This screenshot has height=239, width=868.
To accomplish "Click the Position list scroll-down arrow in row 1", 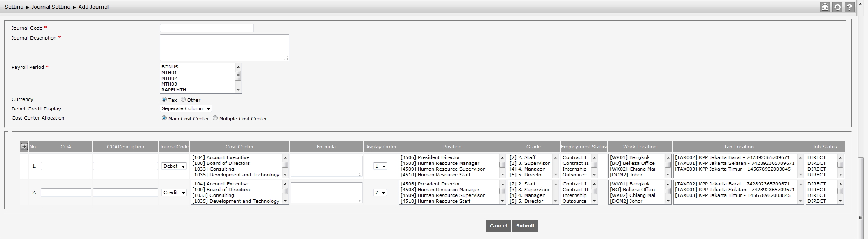I will 503,175.
